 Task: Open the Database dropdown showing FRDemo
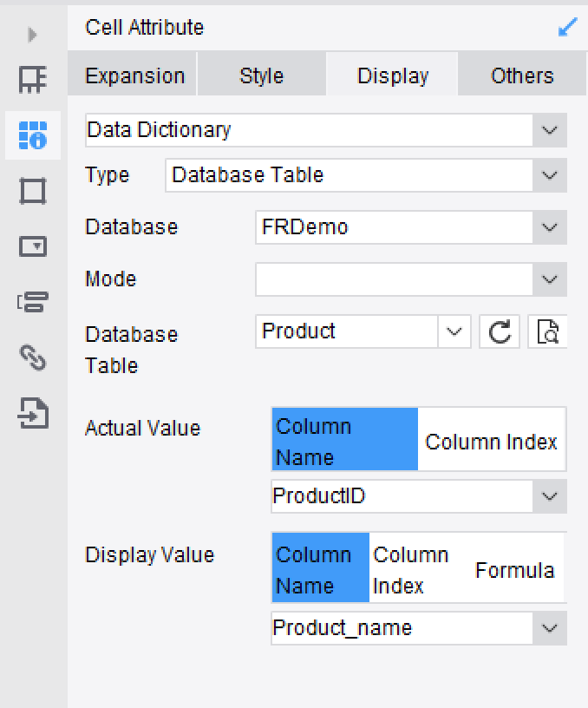point(548,227)
